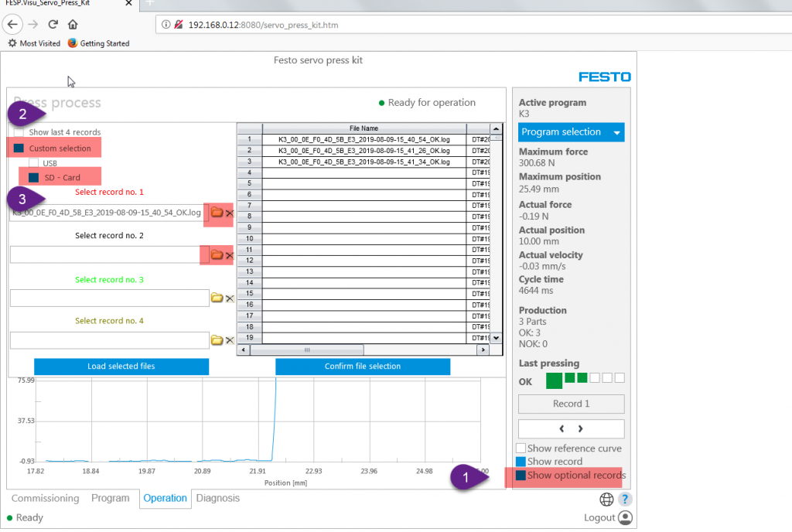This screenshot has width=792, height=532.
Task: Clear record no. 4 with its X icon
Action: (x=229, y=341)
